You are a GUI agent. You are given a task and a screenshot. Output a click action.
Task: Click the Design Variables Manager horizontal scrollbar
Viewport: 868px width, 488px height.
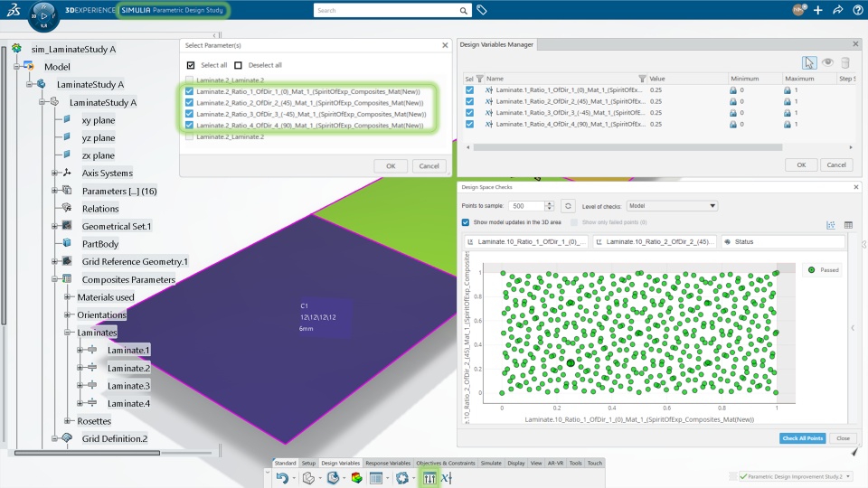(627, 147)
